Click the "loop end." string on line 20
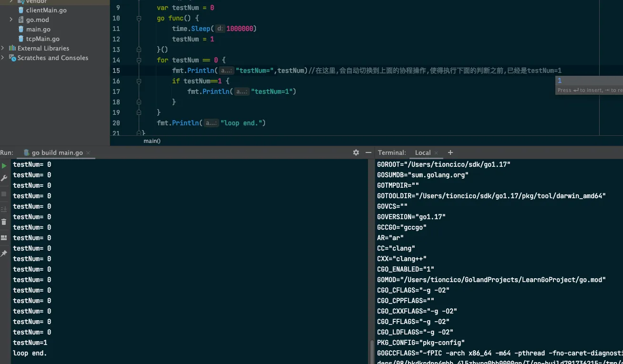 point(241,123)
